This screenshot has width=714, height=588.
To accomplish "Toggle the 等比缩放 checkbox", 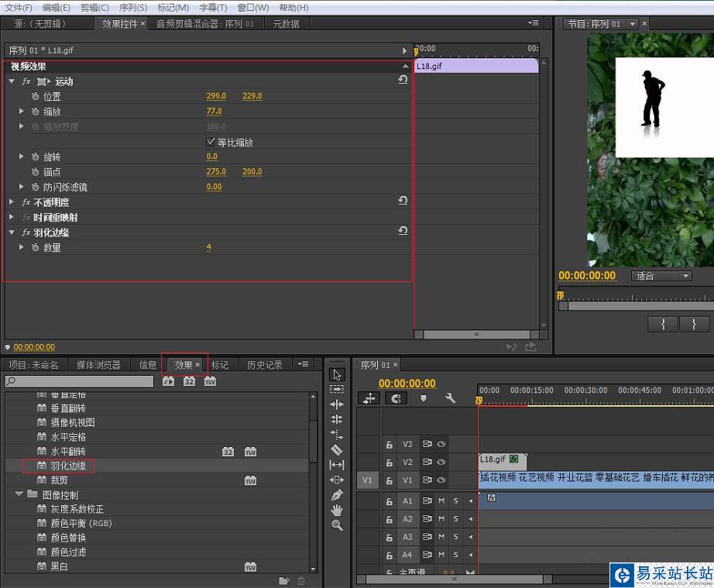I will [211, 142].
